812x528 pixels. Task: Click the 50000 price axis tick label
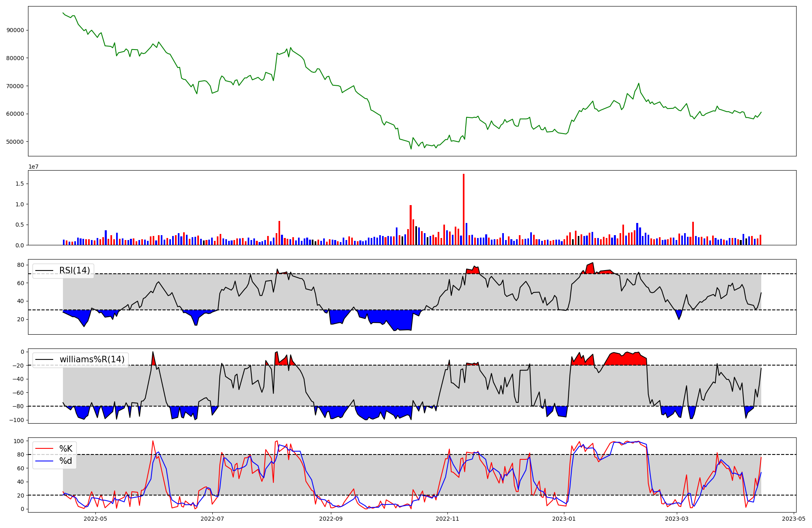click(x=15, y=142)
